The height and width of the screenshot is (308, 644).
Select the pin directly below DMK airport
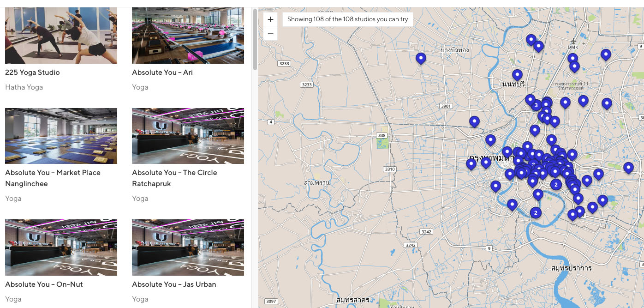pos(572,58)
